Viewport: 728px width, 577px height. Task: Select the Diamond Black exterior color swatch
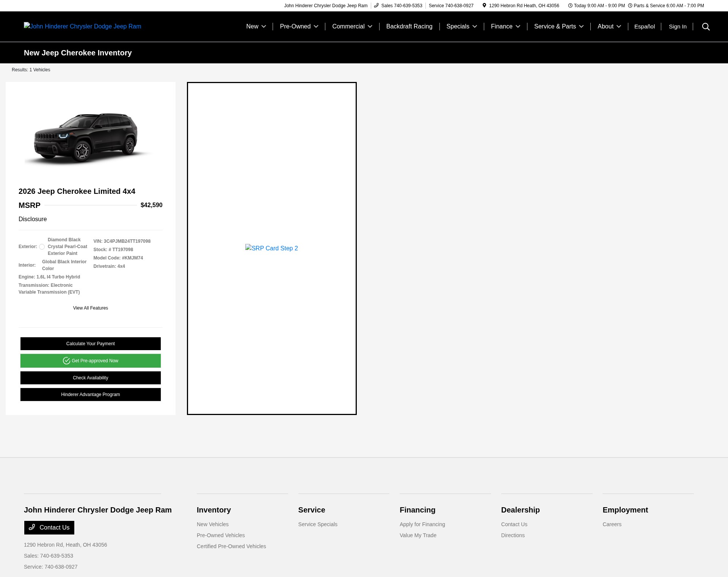point(42,247)
